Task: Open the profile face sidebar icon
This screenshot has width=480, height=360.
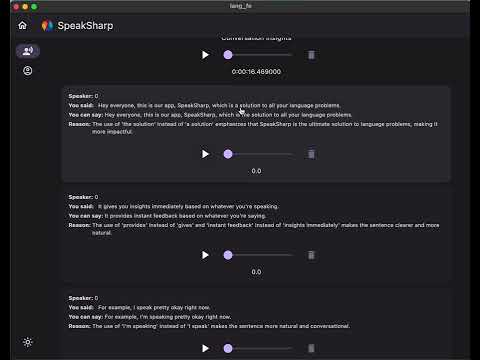Action: (x=28, y=71)
